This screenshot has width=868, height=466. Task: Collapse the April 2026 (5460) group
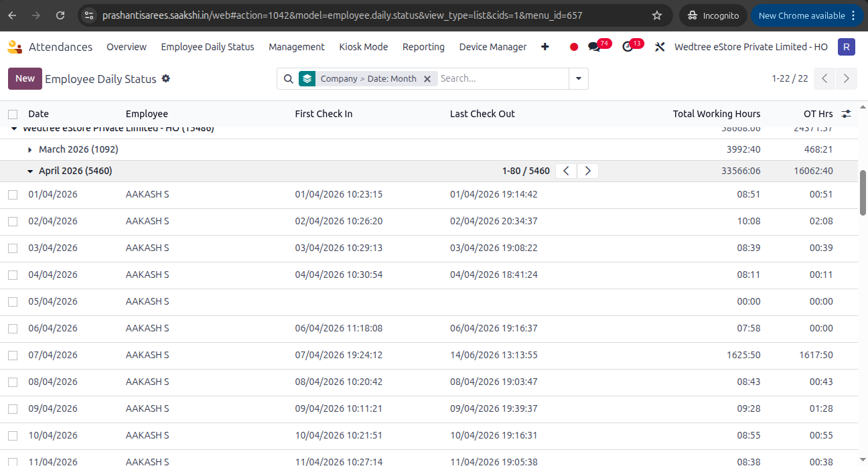(x=69, y=171)
